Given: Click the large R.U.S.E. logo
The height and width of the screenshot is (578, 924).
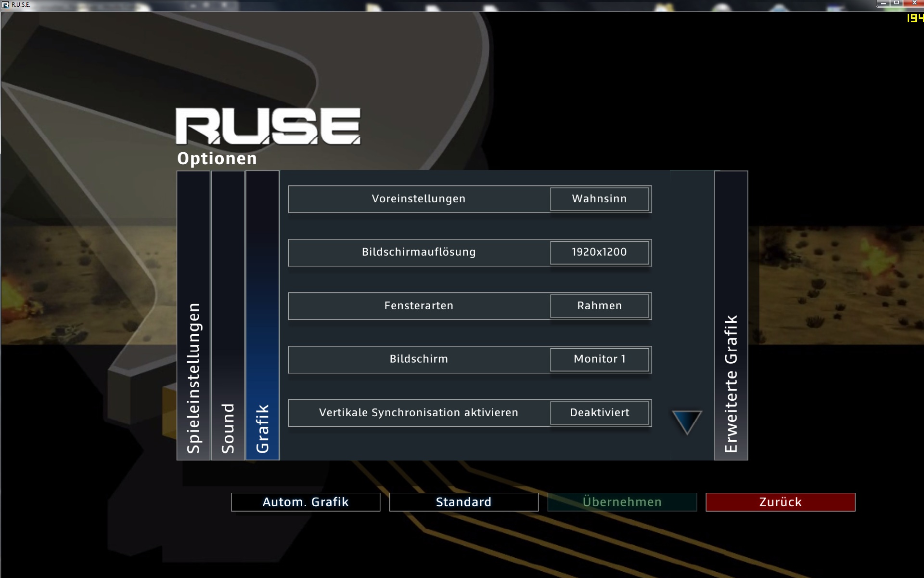Looking at the screenshot, I should 268,126.
